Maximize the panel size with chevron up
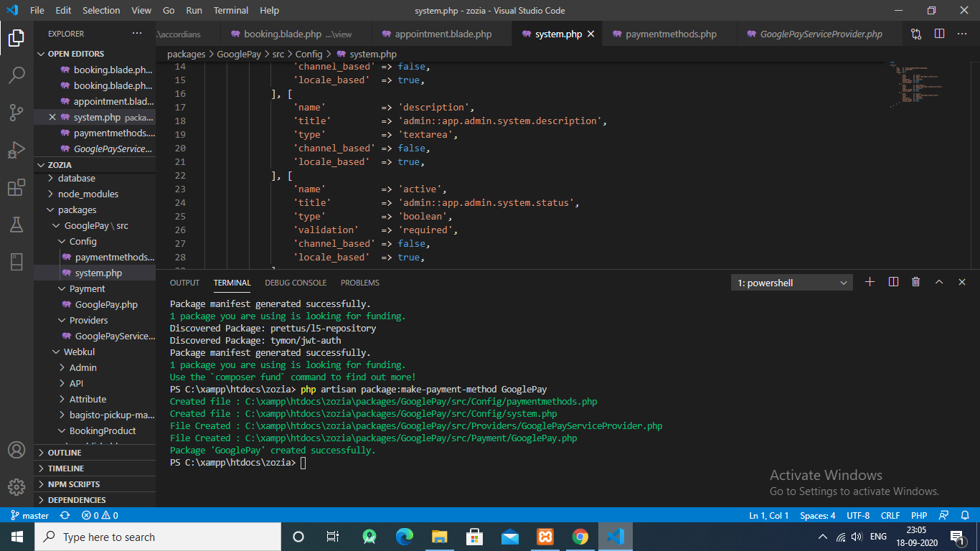980x551 pixels. coord(939,282)
